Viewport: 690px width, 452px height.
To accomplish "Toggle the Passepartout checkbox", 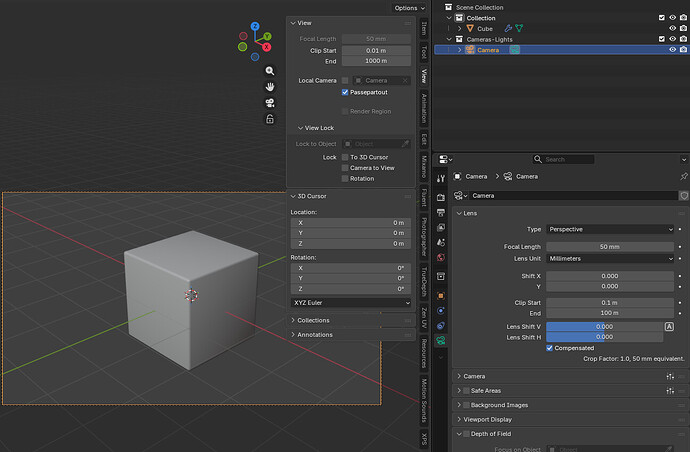I will (x=345, y=92).
